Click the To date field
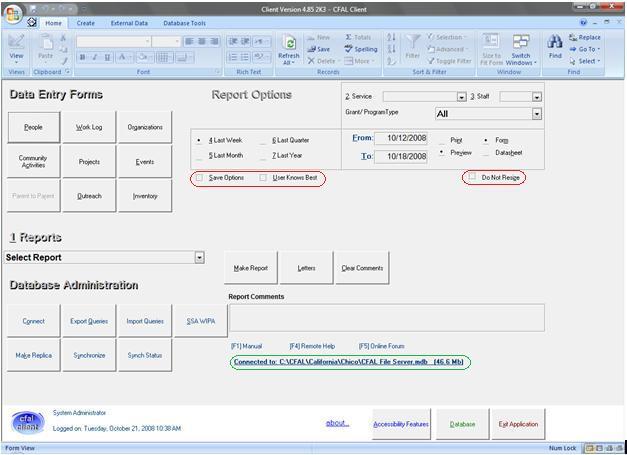 tap(401, 156)
